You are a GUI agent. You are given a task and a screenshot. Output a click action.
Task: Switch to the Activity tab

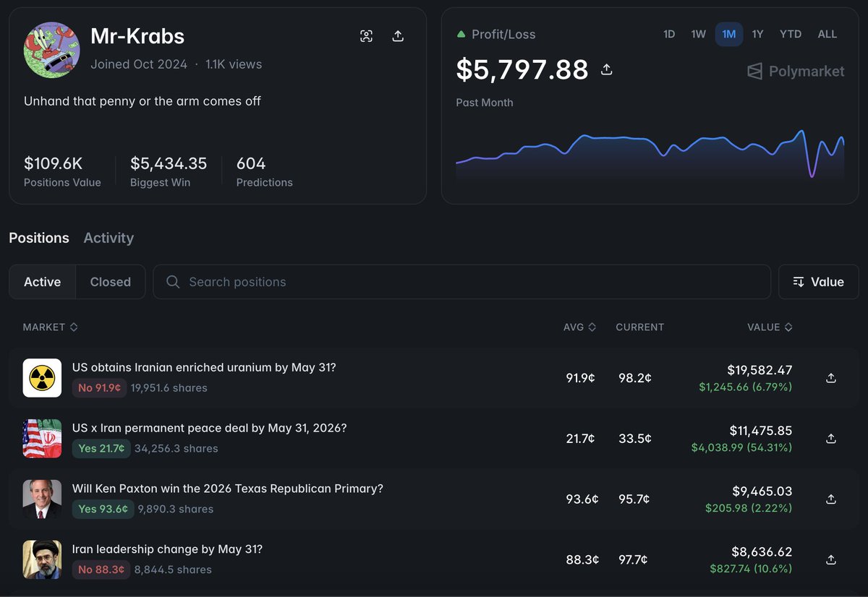tap(109, 238)
